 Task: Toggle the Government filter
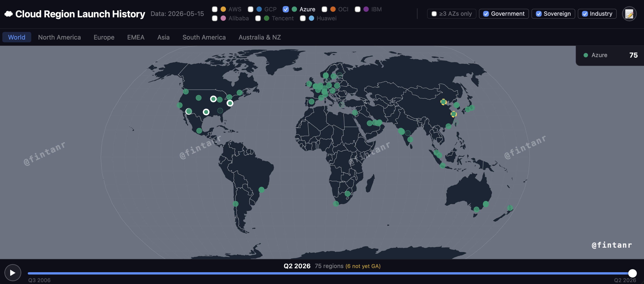[504, 14]
